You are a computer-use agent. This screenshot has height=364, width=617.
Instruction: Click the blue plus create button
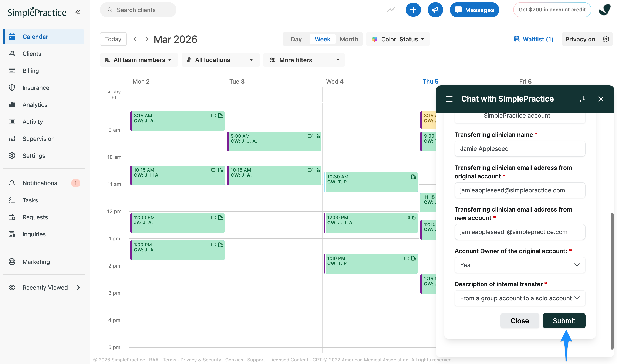point(413,10)
